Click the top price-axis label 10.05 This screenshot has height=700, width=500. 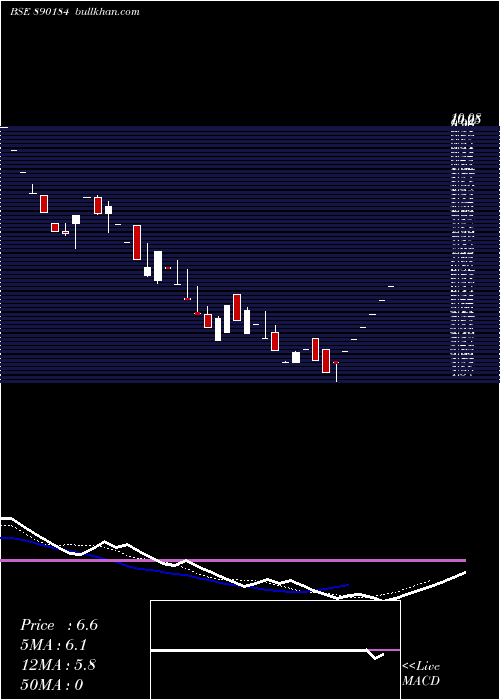[x=466, y=119]
